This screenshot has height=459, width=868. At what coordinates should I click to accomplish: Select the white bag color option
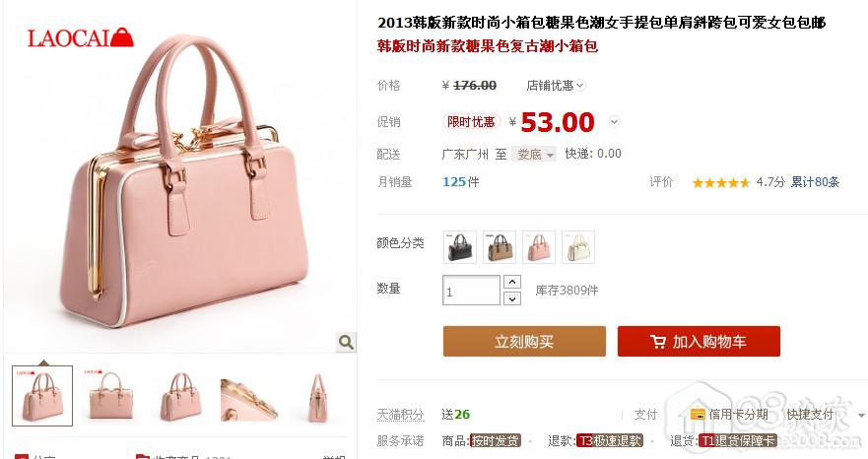(578, 247)
